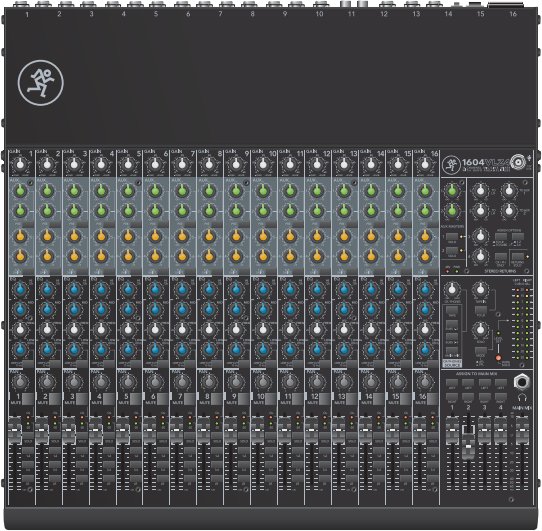The image size is (542, 531).
Task: Solo channel 15
Action: (405, 435)
